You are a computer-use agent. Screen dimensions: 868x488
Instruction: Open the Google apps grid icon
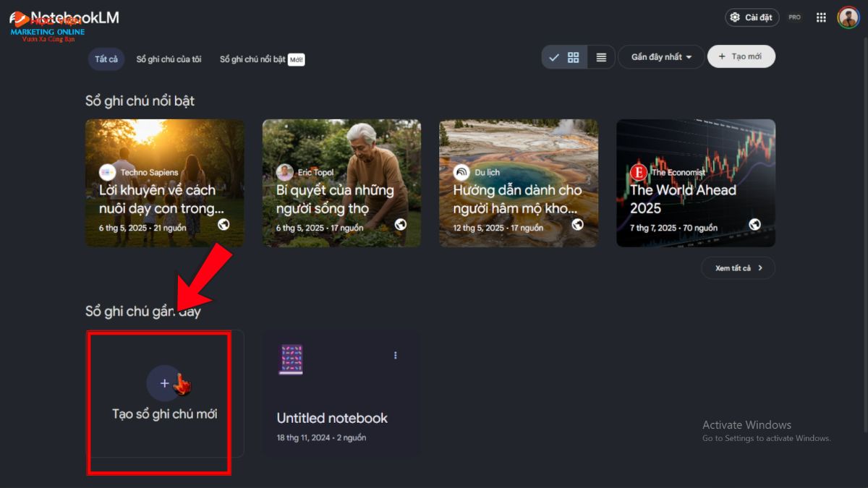pyautogui.click(x=821, y=17)
